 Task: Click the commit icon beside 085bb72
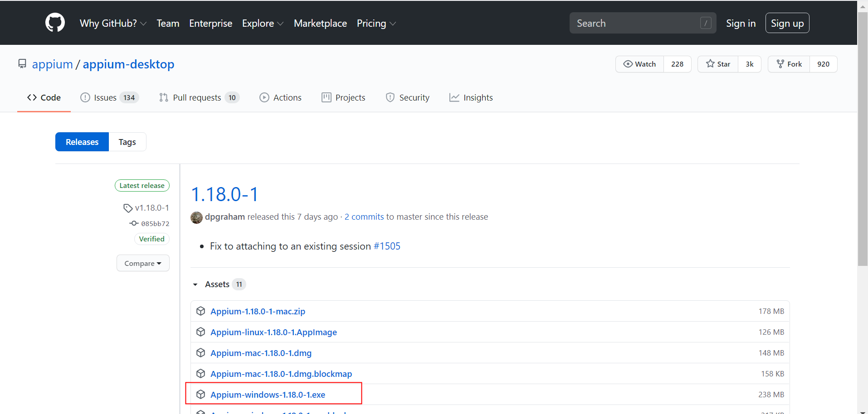134,223
